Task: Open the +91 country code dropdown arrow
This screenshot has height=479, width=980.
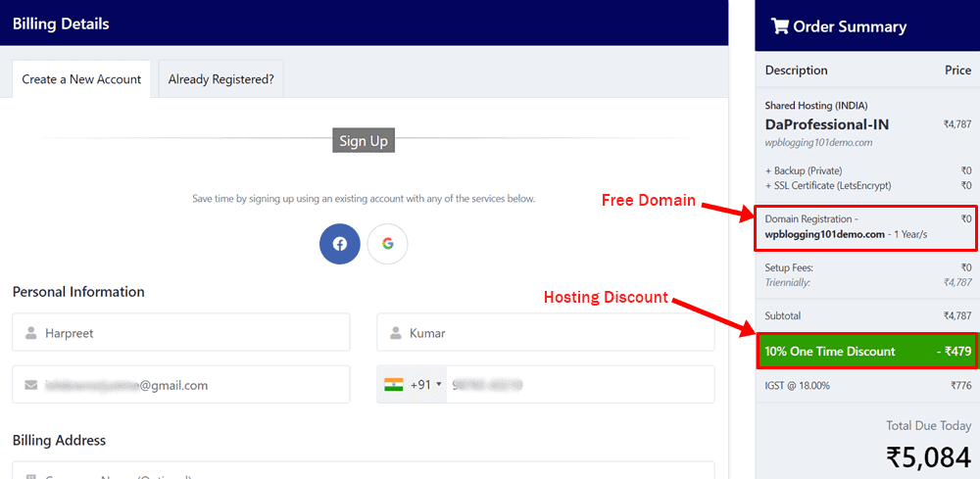Action: click(x=438, y=385)
